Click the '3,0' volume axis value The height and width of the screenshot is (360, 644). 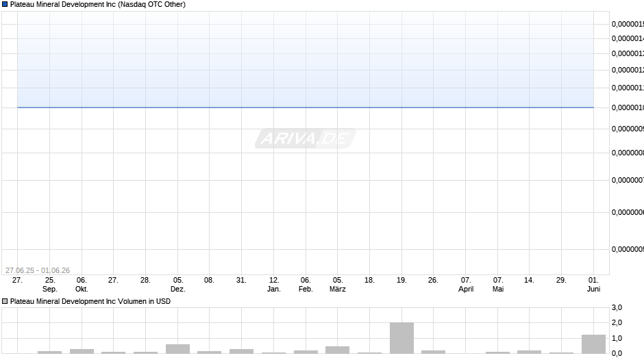(617, 307)
